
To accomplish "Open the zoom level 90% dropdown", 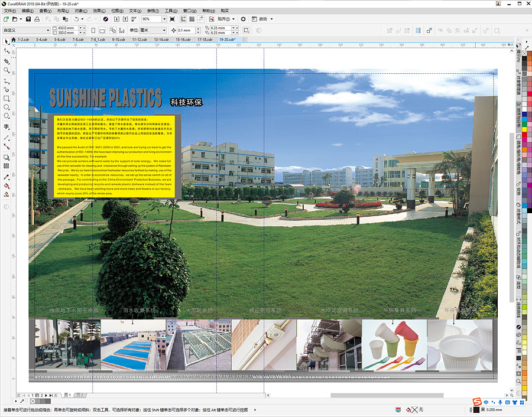I will 164,19.
